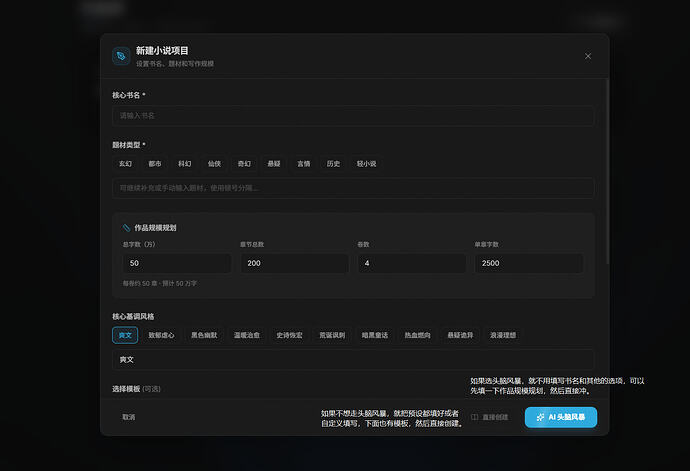Click the manual genre entry text field
This screenshot has height=471, width=690.
click(353, 188)
